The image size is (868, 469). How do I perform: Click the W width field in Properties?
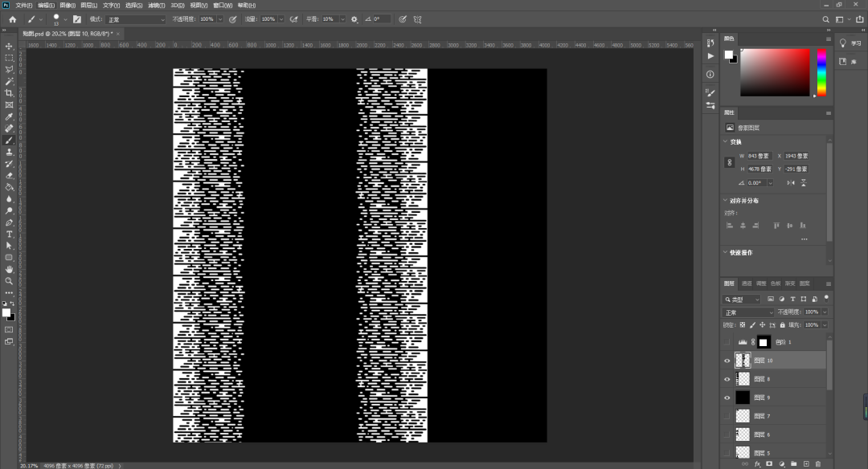tap(759, 156)
